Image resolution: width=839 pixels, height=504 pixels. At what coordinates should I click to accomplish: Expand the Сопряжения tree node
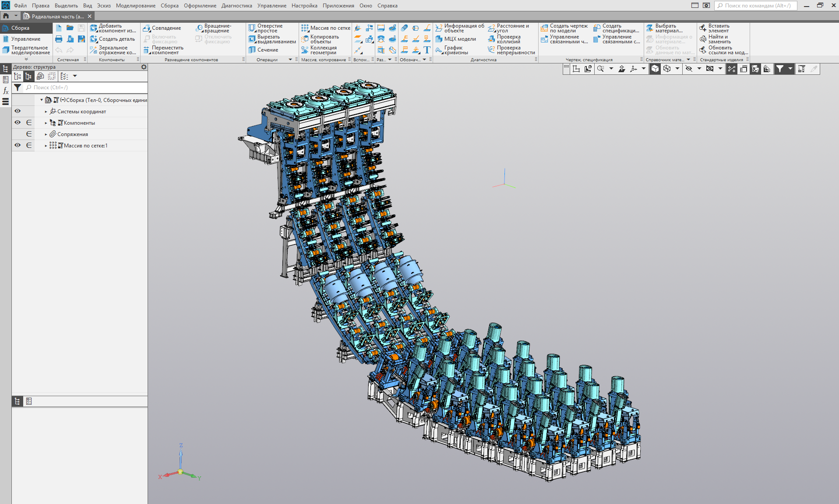point(46,134)
